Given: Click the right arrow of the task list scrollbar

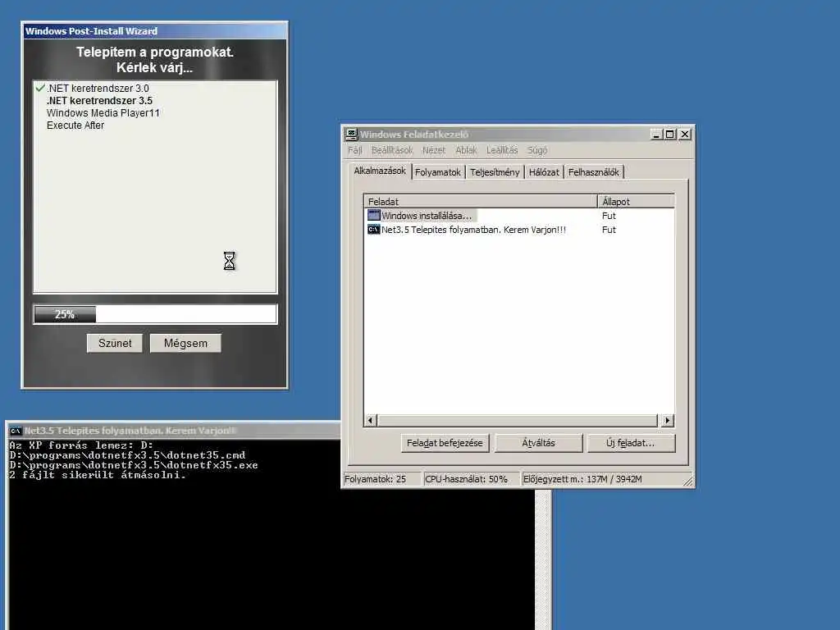Looking at the screenshot, I should [x=667, y=421].
